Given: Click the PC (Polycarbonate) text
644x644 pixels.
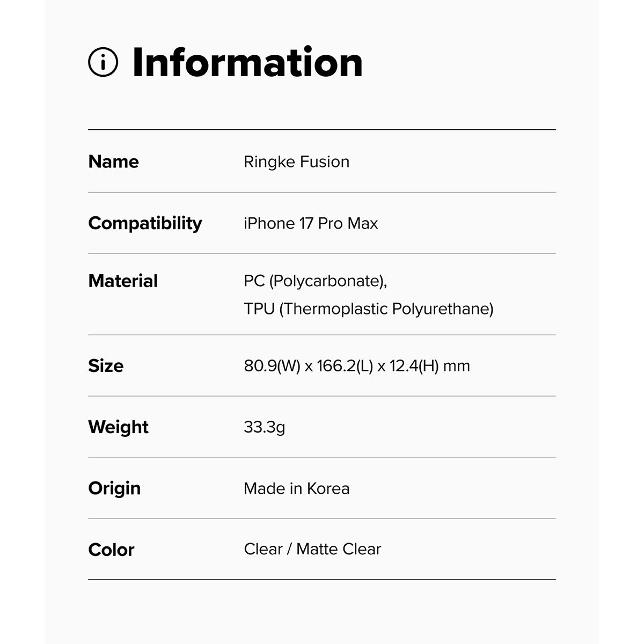Looking at the screenshot, I should pyautogui.click(x=315, y=281).
